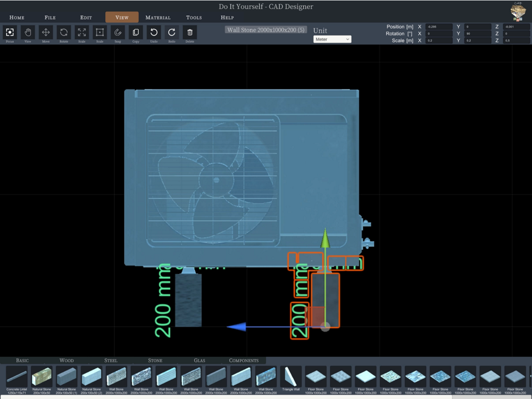Click the Copy icon

(136, 32)
